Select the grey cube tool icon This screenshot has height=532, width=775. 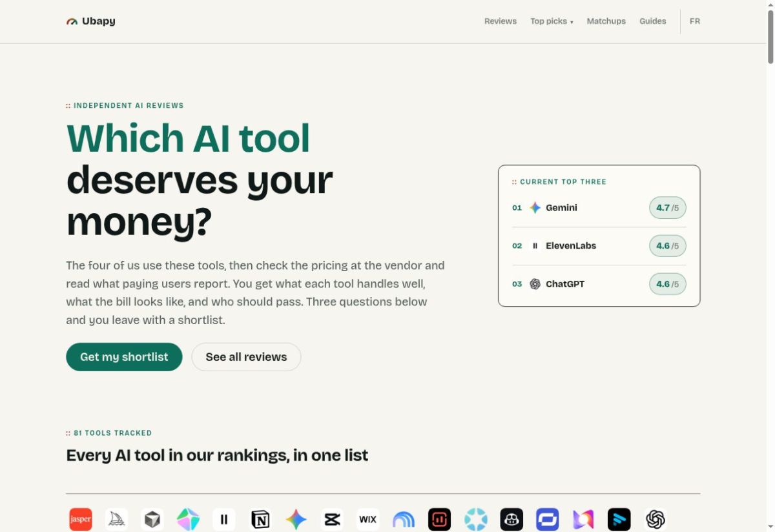[152, 519]
